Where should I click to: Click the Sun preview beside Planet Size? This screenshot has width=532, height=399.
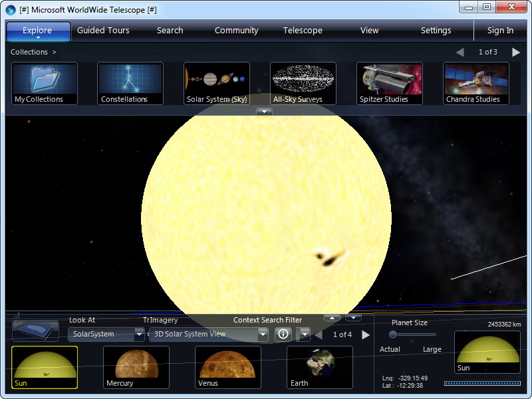tap(487, 352)
